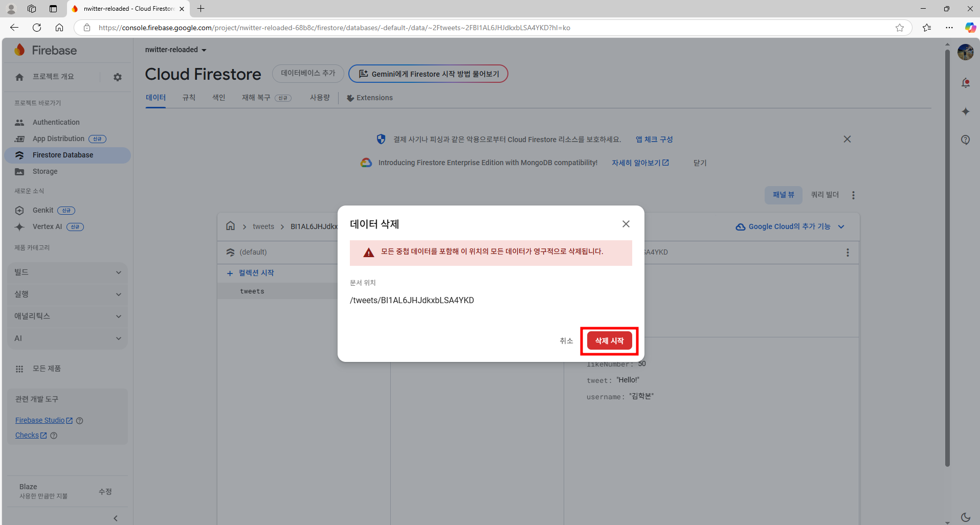Viewport: 980px width, 525px height.
Task: Refresh the browser page
Action: coord(37,28)
